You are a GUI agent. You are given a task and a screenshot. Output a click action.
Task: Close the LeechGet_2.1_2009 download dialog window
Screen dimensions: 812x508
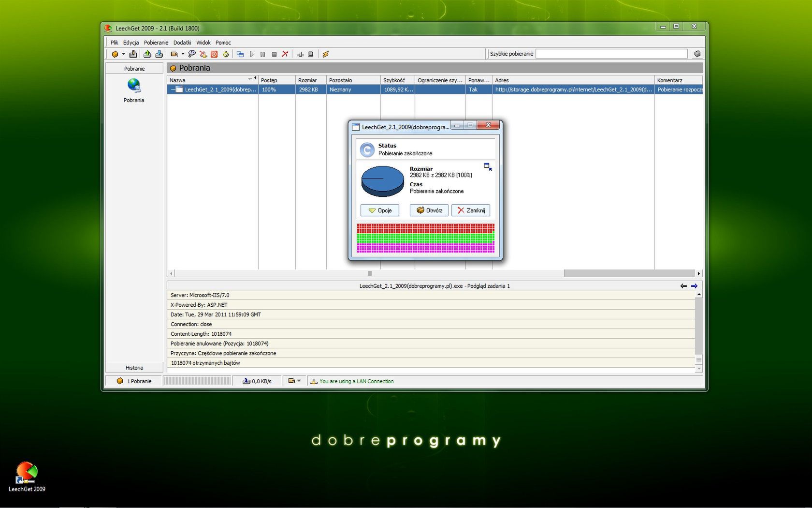(488, 125)
